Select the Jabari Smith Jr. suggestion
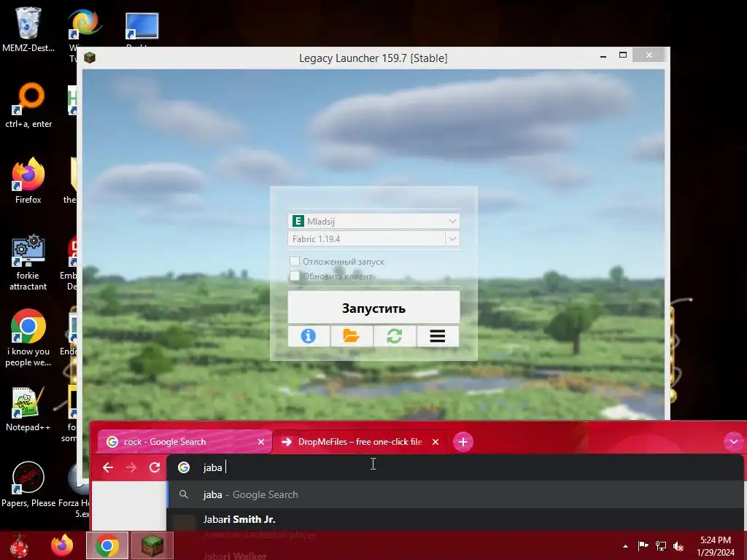747x560 pixels. click(455, 520)
